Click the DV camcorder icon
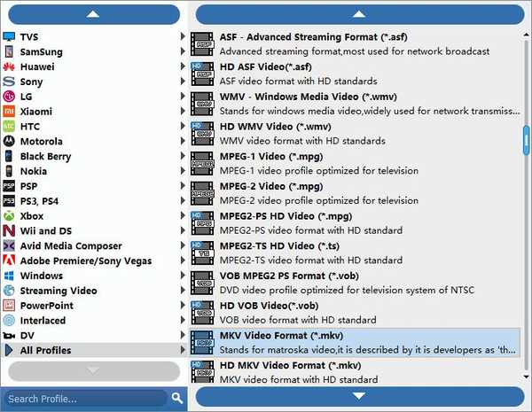This screenshot has width=532, height=412. tap(9, 336)
